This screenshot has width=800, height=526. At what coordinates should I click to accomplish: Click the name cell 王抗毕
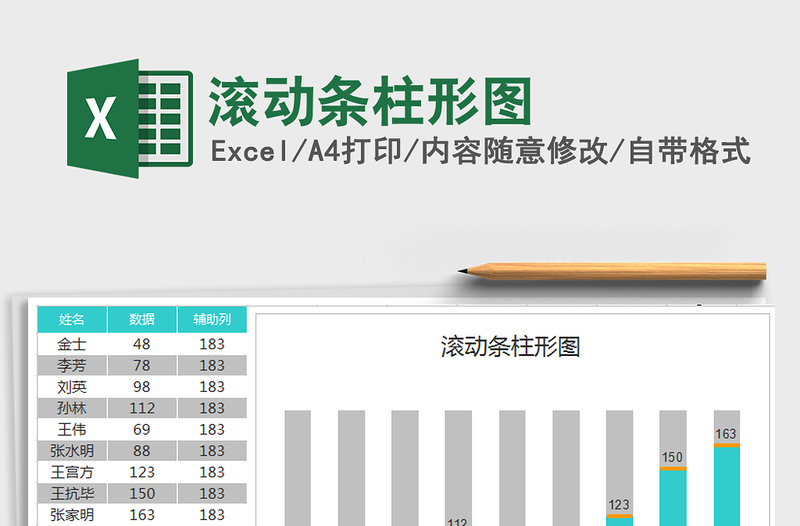72,494
